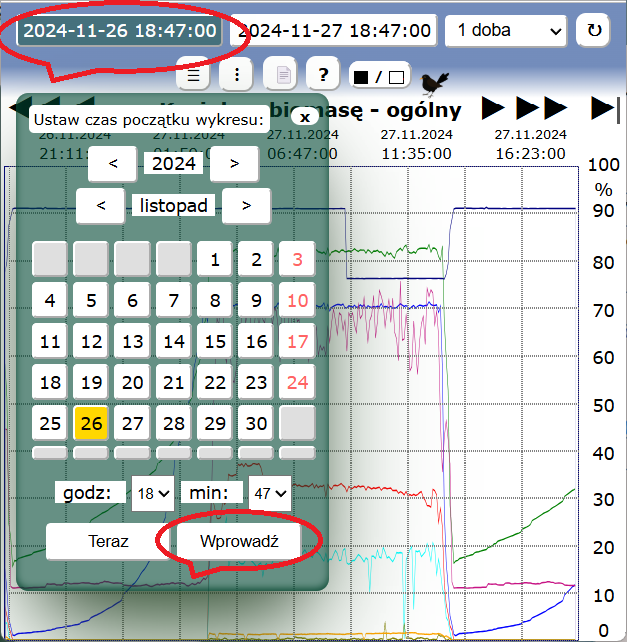Screen dimensions: 627x642
Task: Click the refresh chart icon
Action: pyautogui.click(x=594, y=30)
